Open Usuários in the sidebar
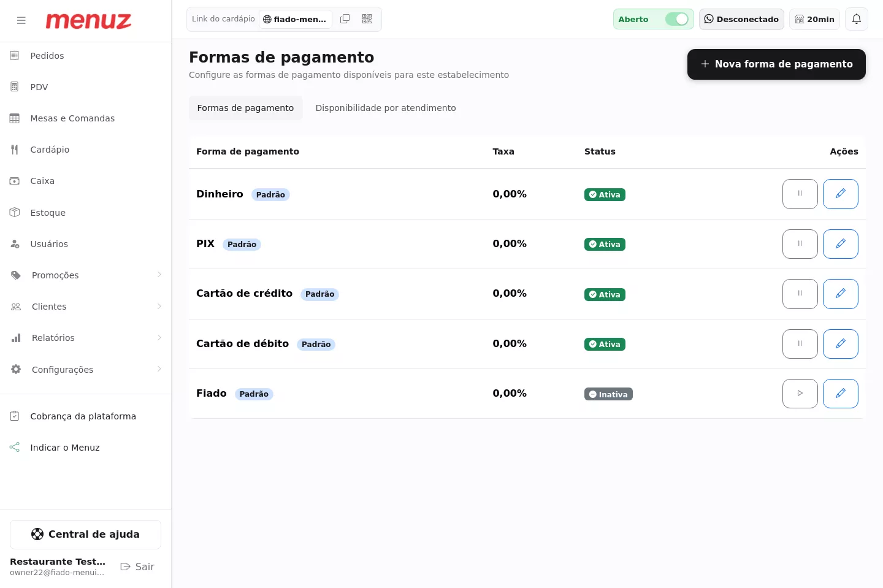Image resolution: width=883 pixels, height=588 pixels. coord(85,244)
